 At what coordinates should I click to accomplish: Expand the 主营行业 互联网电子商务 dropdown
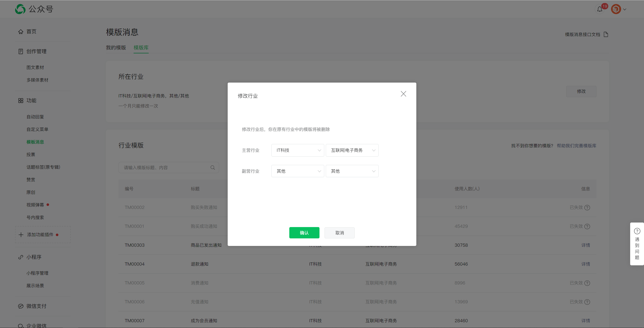pos(351,150)
